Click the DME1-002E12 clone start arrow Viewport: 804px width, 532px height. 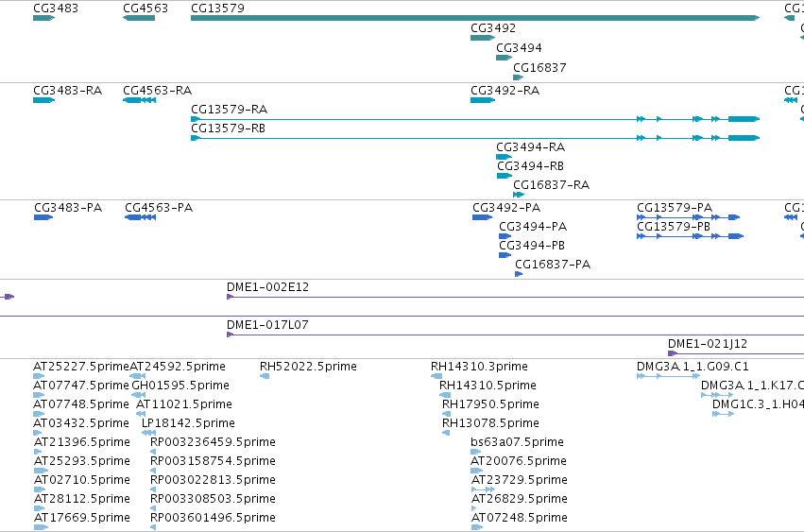231,297
